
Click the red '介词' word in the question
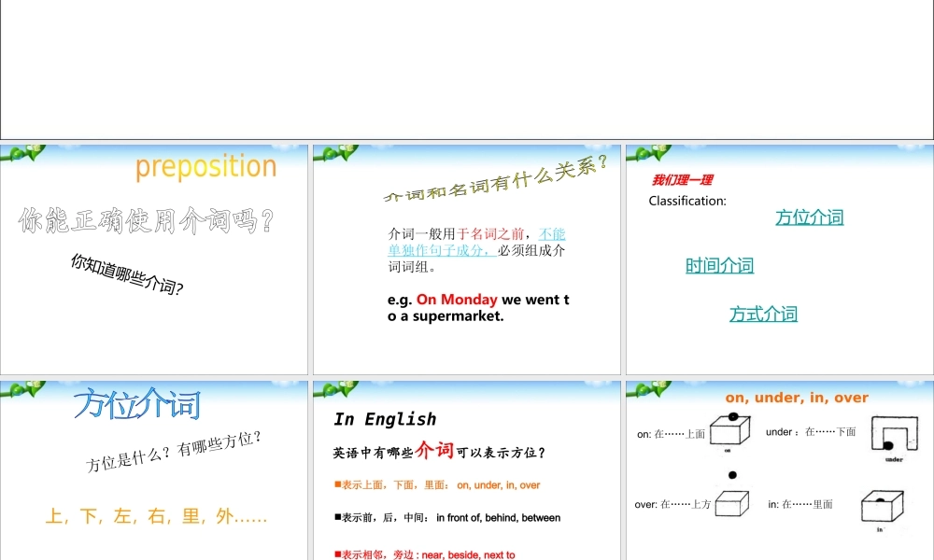point(435,449)
